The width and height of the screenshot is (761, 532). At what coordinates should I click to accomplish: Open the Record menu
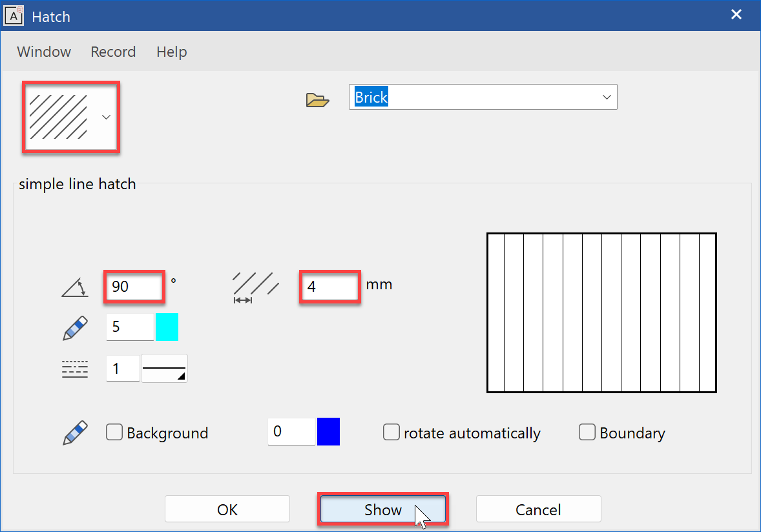tap(113, 52)
